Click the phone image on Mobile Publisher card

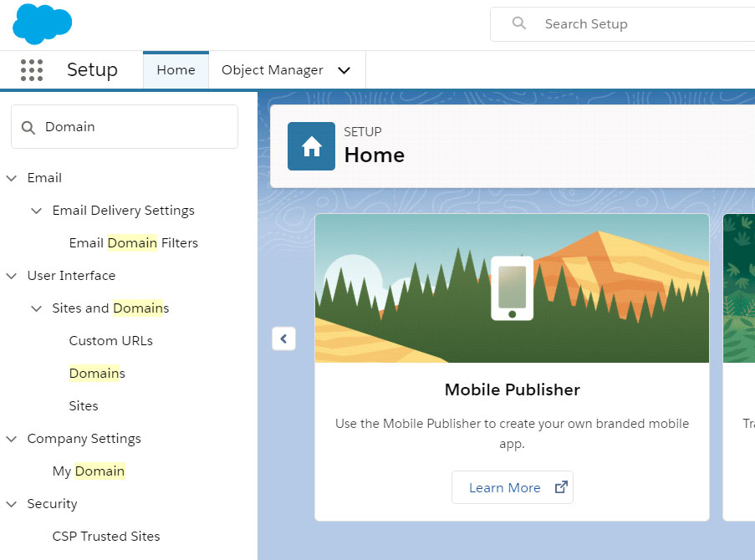pyautogui.click(x=512, y=288)
